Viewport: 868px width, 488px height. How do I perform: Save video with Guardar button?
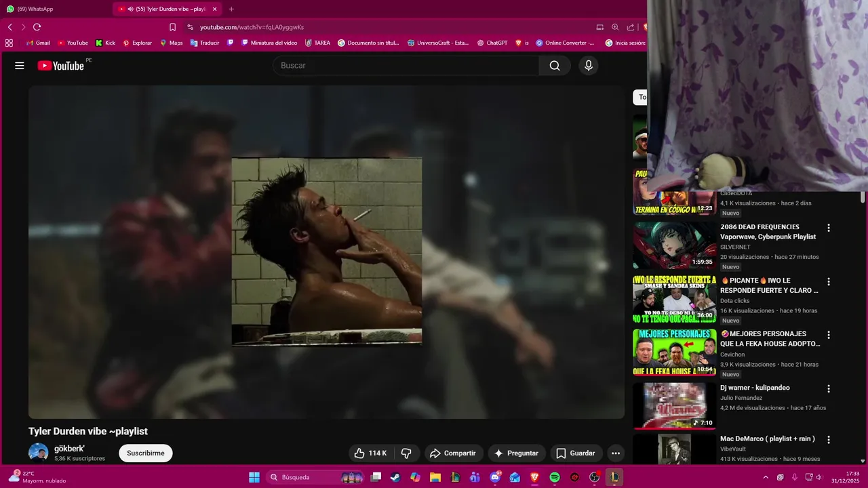coord(576,453)
